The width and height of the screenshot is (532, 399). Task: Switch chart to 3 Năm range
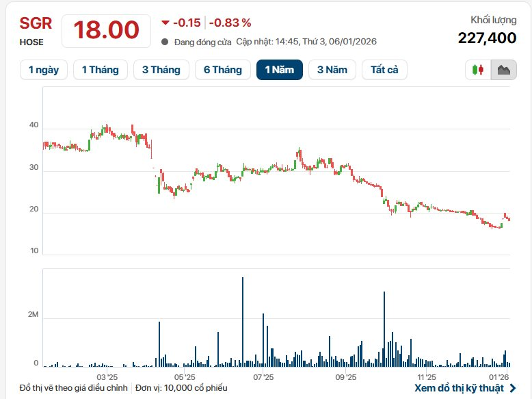[x=332, y=70]
